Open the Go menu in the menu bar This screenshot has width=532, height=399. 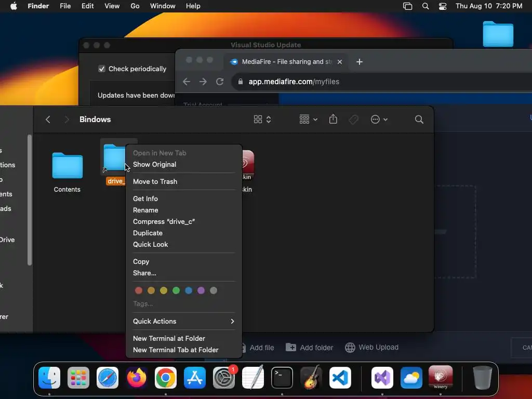pos(135,6)
